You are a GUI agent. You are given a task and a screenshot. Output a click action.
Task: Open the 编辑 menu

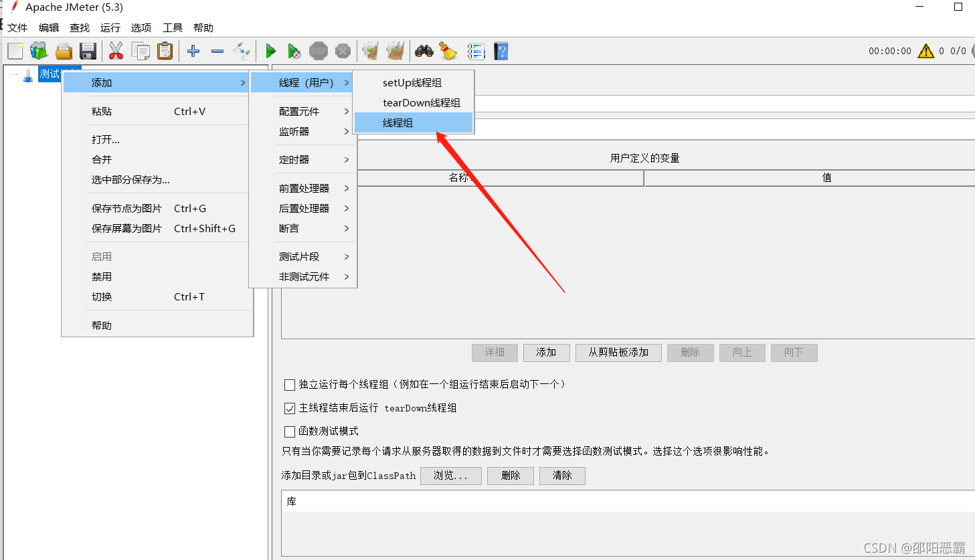click(x=49, y=27)
